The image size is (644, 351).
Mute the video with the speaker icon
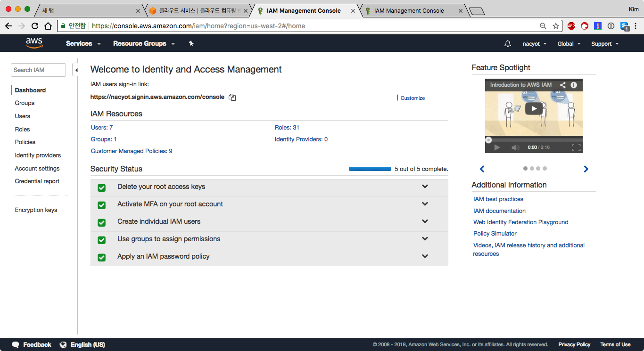(515, 147)
